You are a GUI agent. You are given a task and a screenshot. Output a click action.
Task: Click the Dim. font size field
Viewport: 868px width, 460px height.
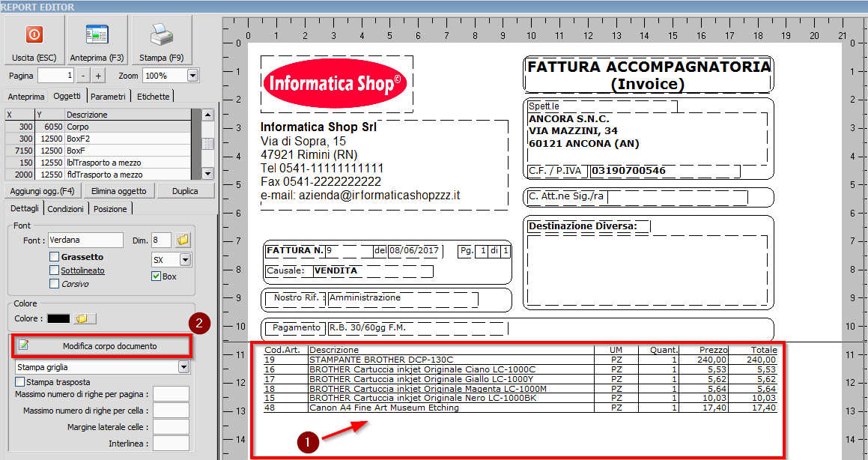(161, 240)
